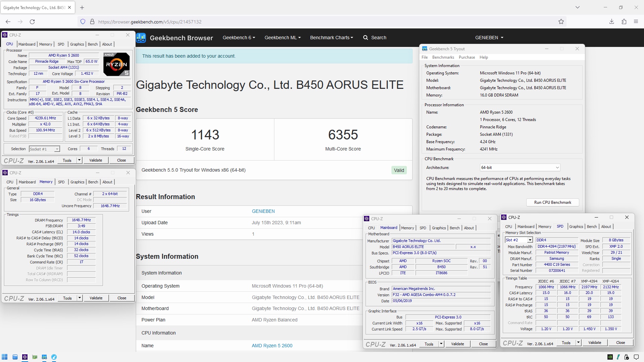Select the Graphics tab in CPU-Z Mainboard window
The image size is (644, 362).
[439, 228]
